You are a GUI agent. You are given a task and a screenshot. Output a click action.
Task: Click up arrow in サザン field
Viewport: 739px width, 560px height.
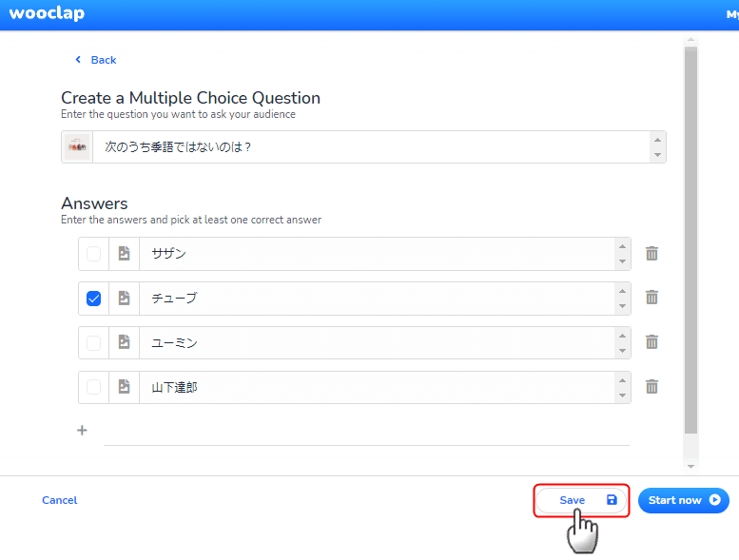point(623,246)
